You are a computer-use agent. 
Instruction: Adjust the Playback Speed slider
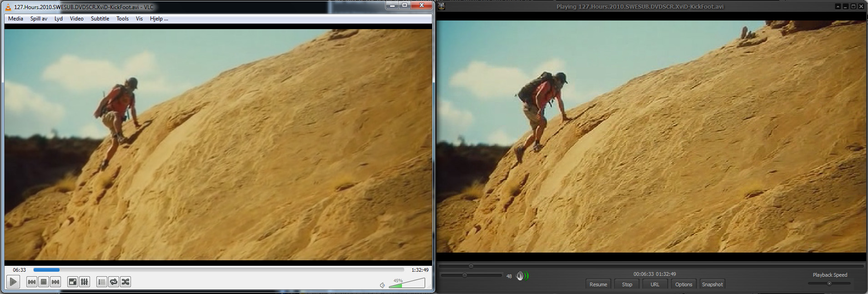tap(829, 284)
